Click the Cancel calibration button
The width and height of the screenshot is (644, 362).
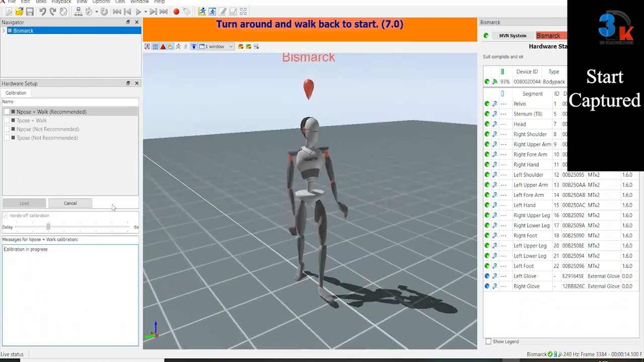coord(70,203)
